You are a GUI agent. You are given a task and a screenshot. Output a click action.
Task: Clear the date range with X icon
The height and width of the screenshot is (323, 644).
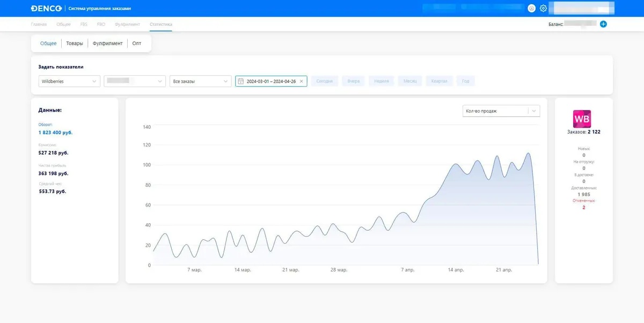pyautogui.click(x=302, y=82)
